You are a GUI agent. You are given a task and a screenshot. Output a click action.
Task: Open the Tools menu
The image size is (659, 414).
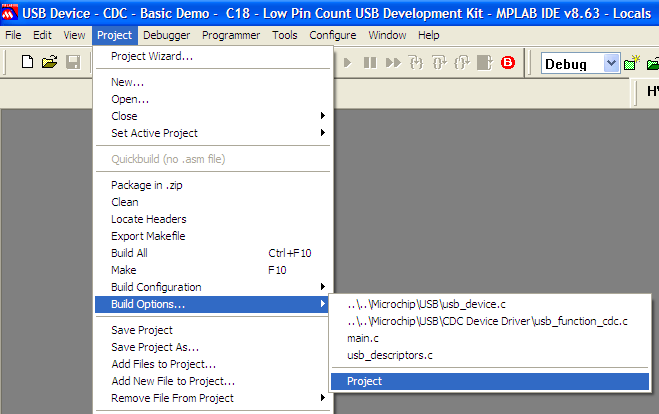pyautogui.click(x=285, y=35)
